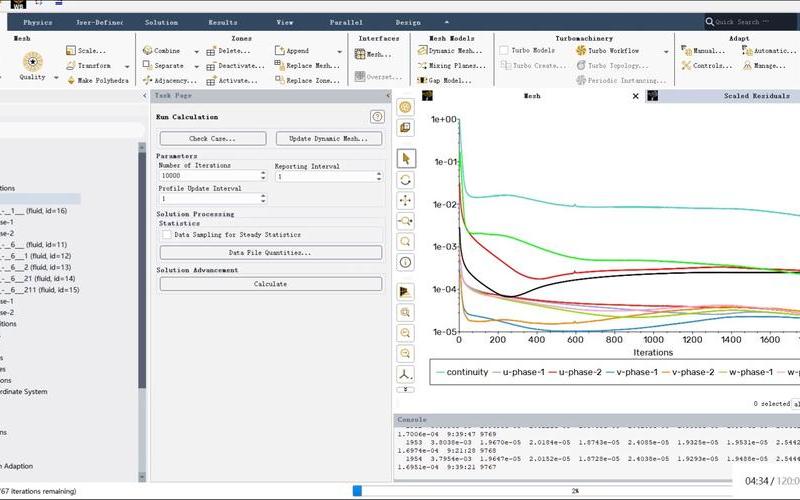Viewport: 800px width, 500px height.
Task: Click the display options wheel icon
Action: [406, 107]
